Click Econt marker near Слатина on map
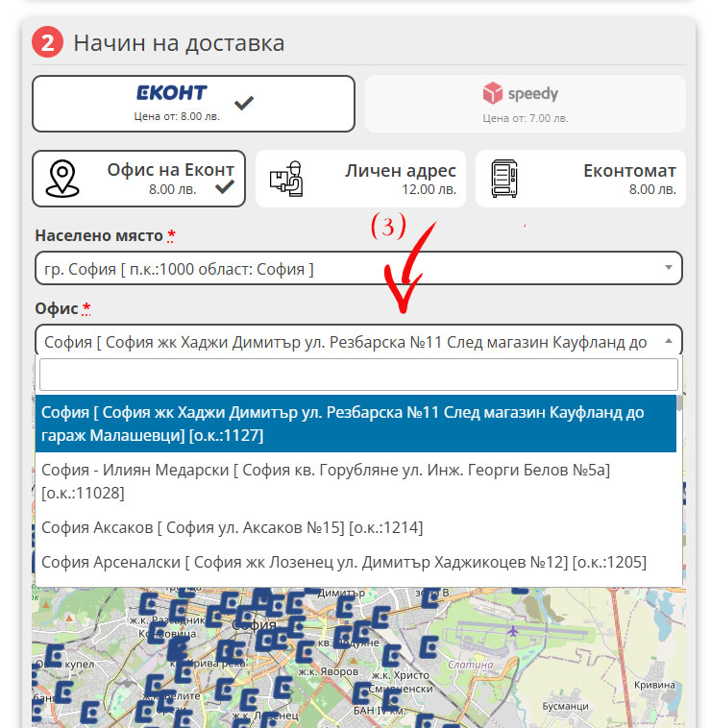This screenshot has height=728, width=711. tap(429, 647)
